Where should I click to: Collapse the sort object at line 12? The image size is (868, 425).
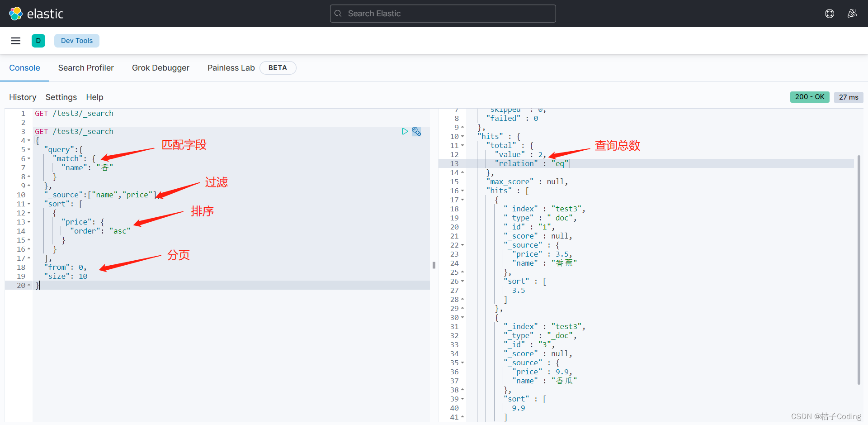[29, 213]
